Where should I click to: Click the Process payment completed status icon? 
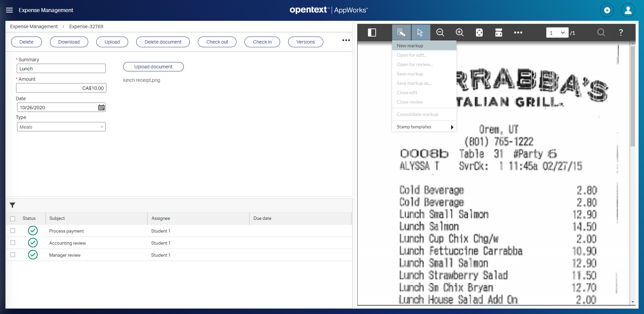tap(33, 231)
